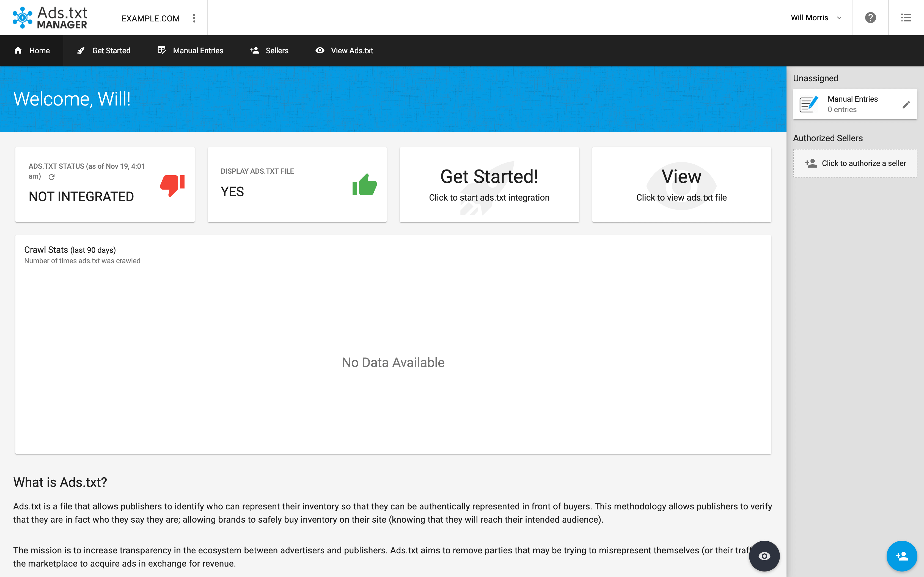
Task: Click the rocket icon next to Get Started
Action: (81, 50)
